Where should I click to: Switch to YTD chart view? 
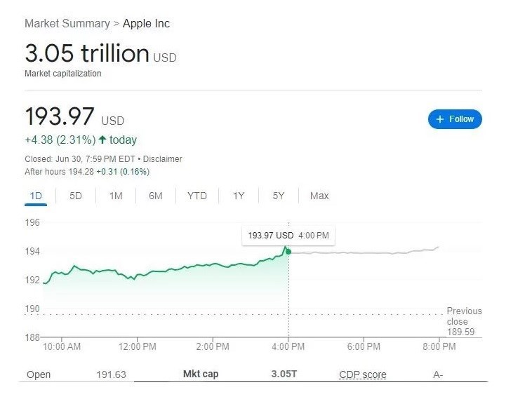point(197,196)
